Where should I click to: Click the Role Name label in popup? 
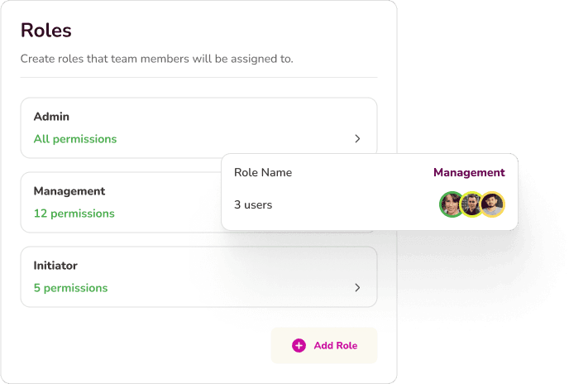pyautogui.click(x=263, y=172)
